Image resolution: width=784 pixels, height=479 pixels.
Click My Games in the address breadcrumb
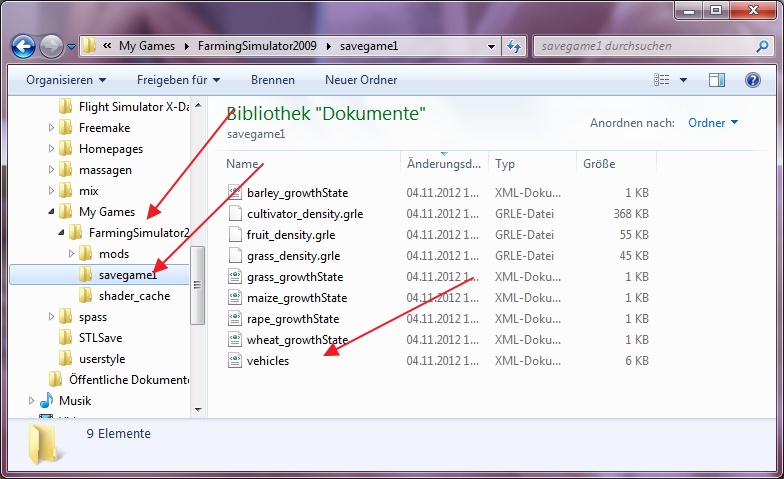147,46
